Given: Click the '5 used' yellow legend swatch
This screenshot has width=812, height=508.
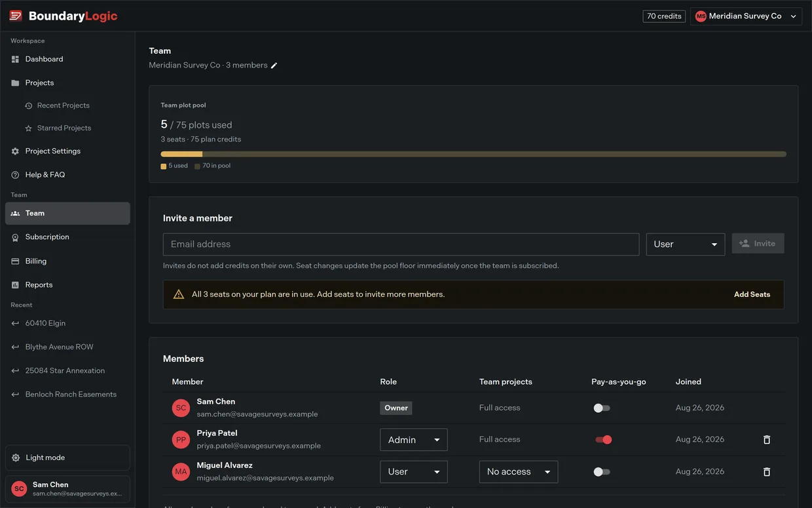Looking at the screenshot, I should tap(164, 166).
